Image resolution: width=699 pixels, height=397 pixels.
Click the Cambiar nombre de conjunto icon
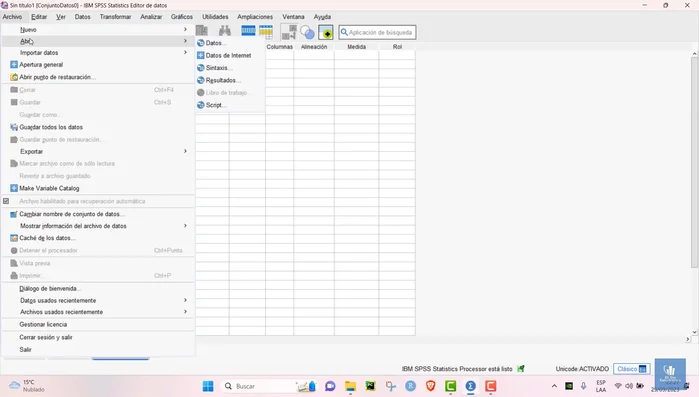(x=14, y=214)
